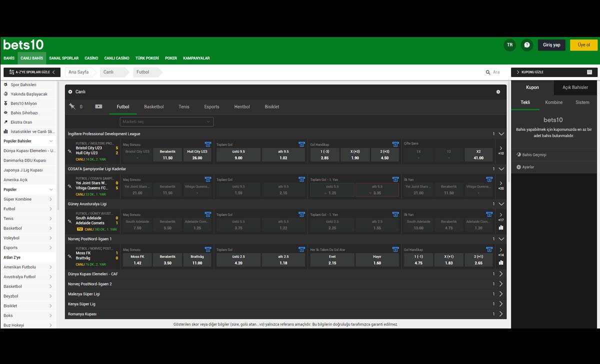The width and height of the screenshot is (600, 364).
Task: Show more markets for Bristol City match
Action: click(x=501, y=150)
